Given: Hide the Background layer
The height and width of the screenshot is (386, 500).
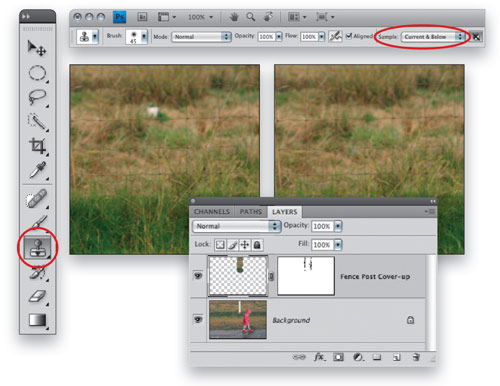Looking at the screenshot, I should tap(198, 320).
